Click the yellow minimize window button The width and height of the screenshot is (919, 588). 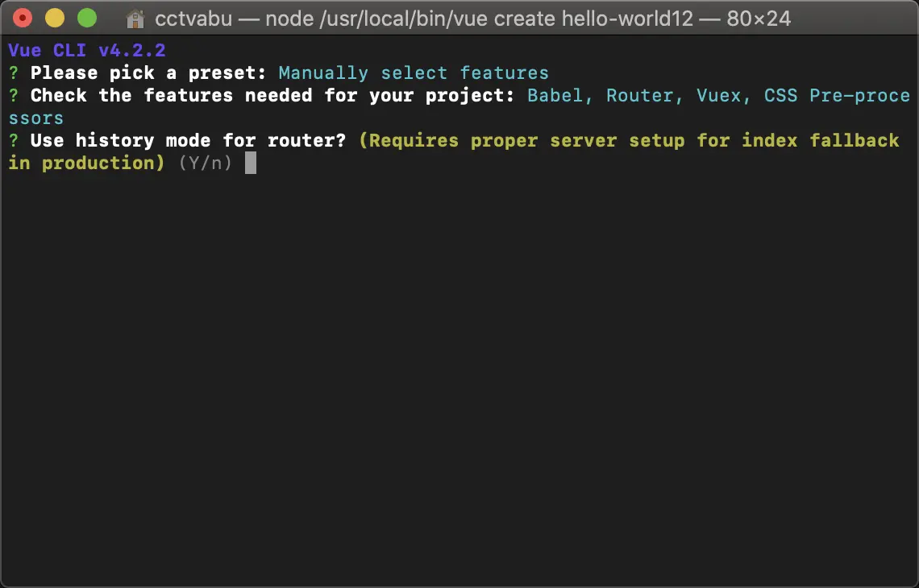(55, 19)
